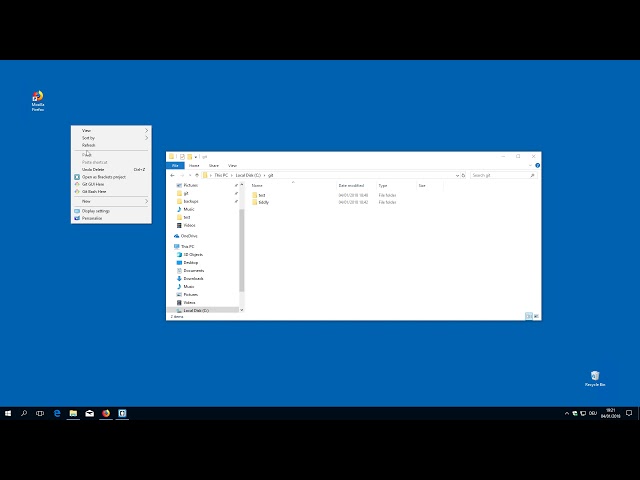Open the Home tab in Explorer ribbon
The height and width of the screenshot is (480, 640).
pos(194,165)
